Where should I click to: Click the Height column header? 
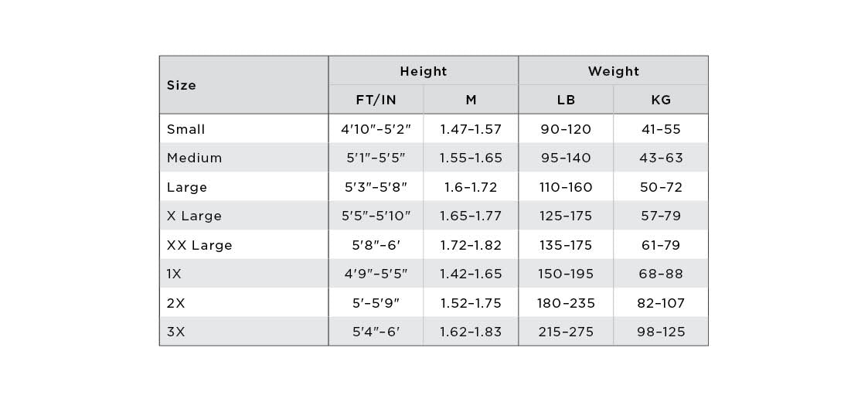click(423, 71)
